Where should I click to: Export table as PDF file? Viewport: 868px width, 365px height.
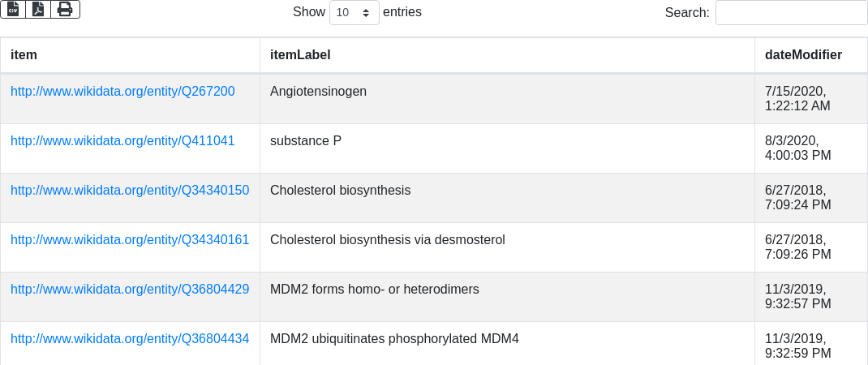(x=38, y=9)
